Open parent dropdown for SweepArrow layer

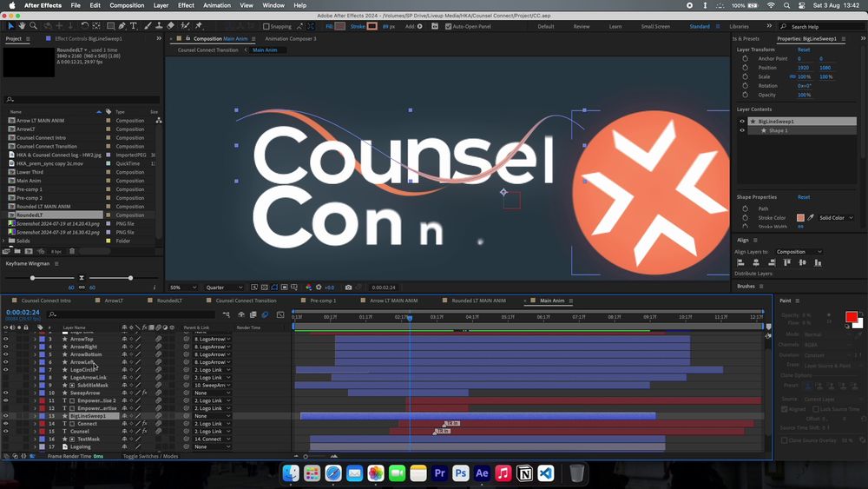212,393
